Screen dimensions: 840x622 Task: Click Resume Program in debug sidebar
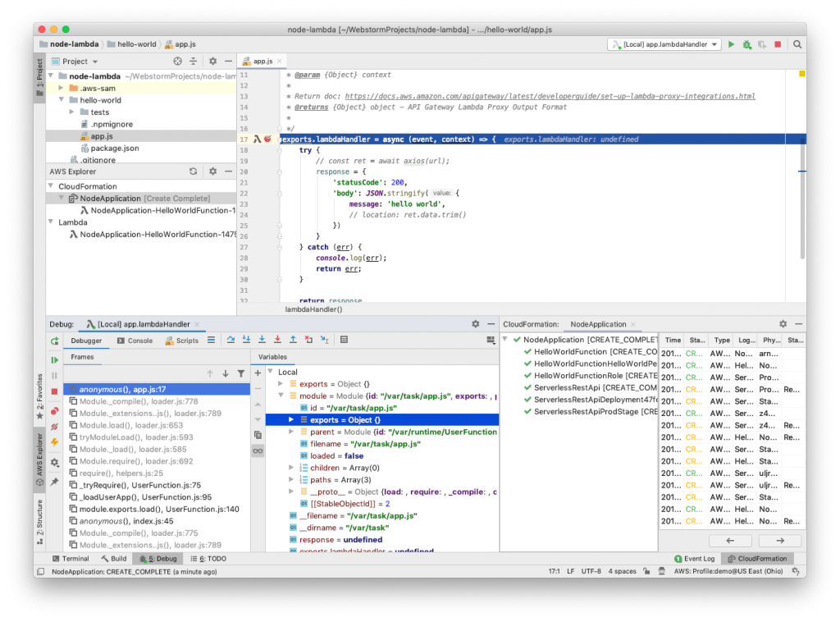click(x=55, y=359)
